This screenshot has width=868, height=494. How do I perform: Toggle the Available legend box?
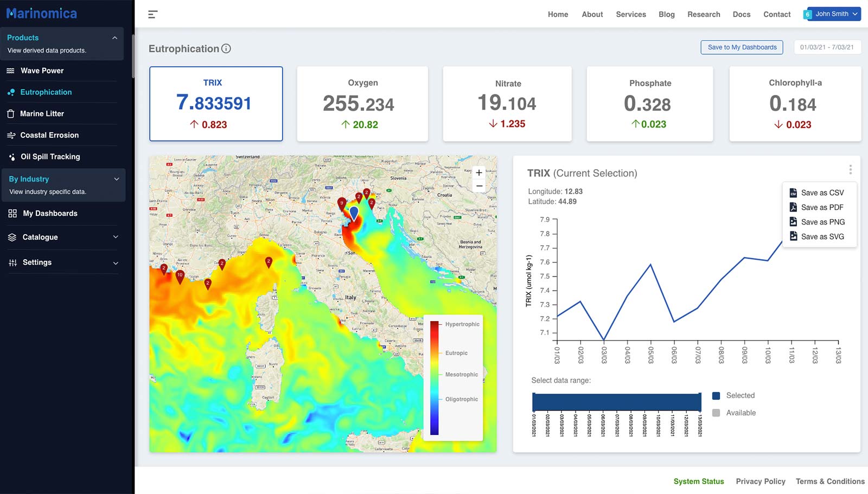coord(716,413)
